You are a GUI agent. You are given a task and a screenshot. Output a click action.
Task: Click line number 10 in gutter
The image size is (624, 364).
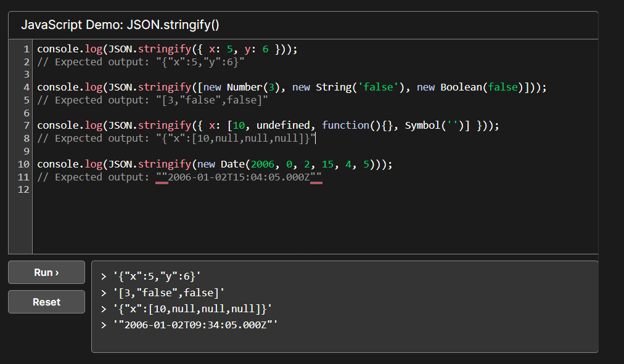[x=23, y=164]
